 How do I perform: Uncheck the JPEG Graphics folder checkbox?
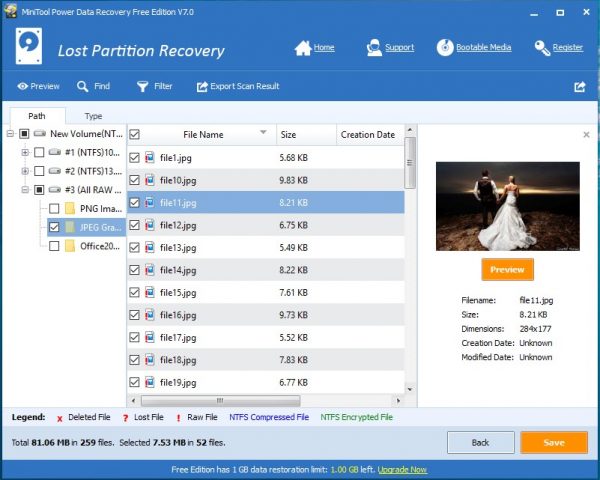(54, 227)
